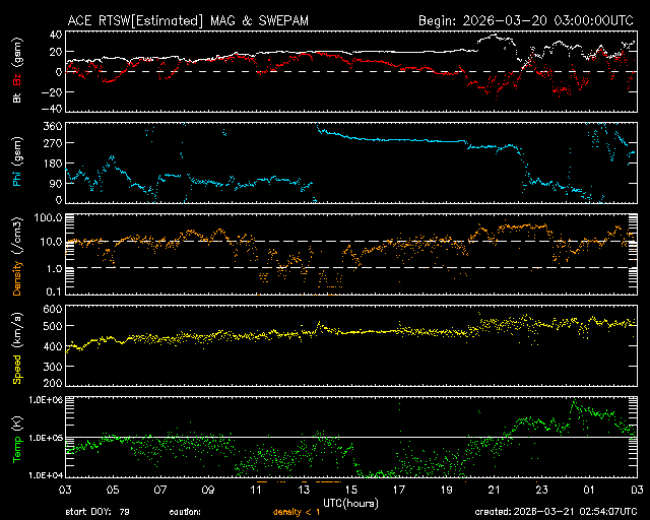Click the 'Begin: 2026-03-20 03:00:00UTC' text
This screenshot has width=650, height=520.
pos(526,21)
